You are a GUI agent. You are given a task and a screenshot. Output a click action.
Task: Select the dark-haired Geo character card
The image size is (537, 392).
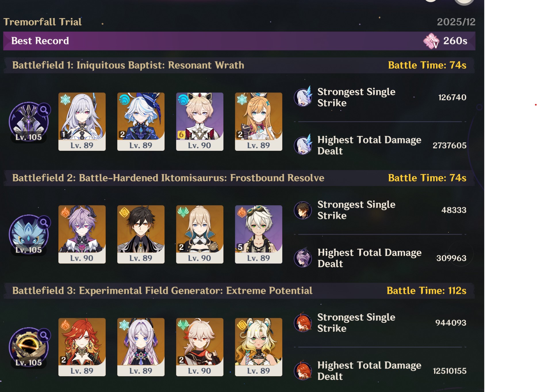[141, 234]
